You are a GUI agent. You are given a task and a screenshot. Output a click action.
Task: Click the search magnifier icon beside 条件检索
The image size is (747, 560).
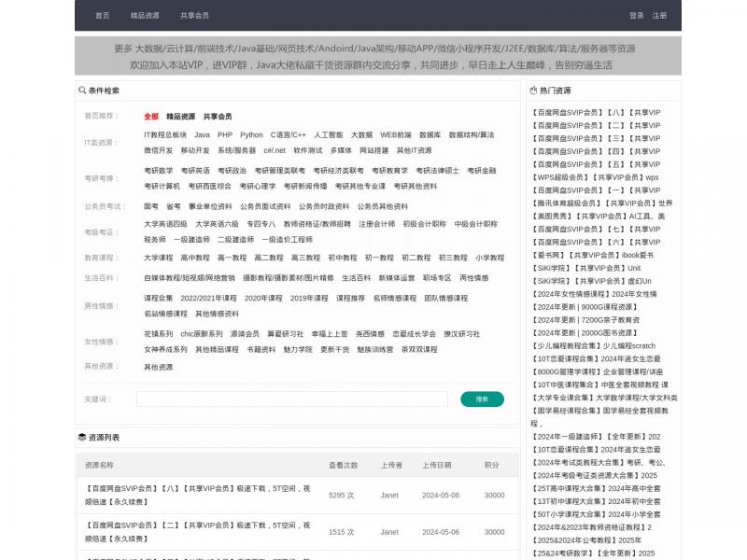(82, 90)
